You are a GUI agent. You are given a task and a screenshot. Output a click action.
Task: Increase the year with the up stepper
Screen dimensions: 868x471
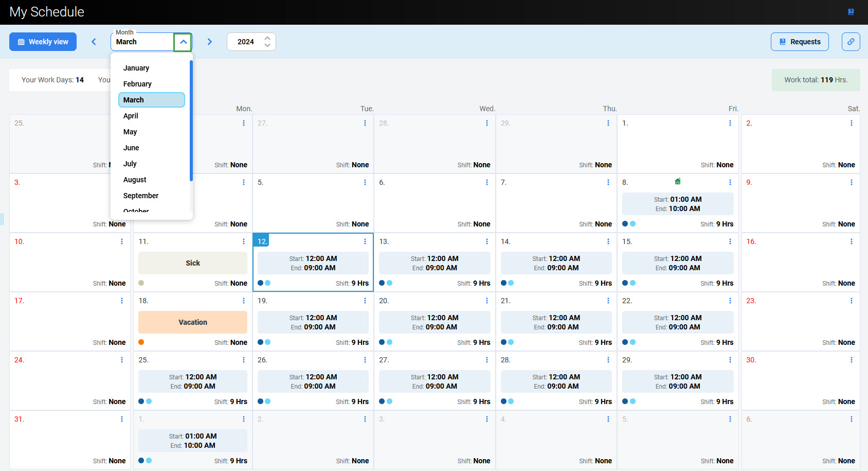(x=267, y=38)
